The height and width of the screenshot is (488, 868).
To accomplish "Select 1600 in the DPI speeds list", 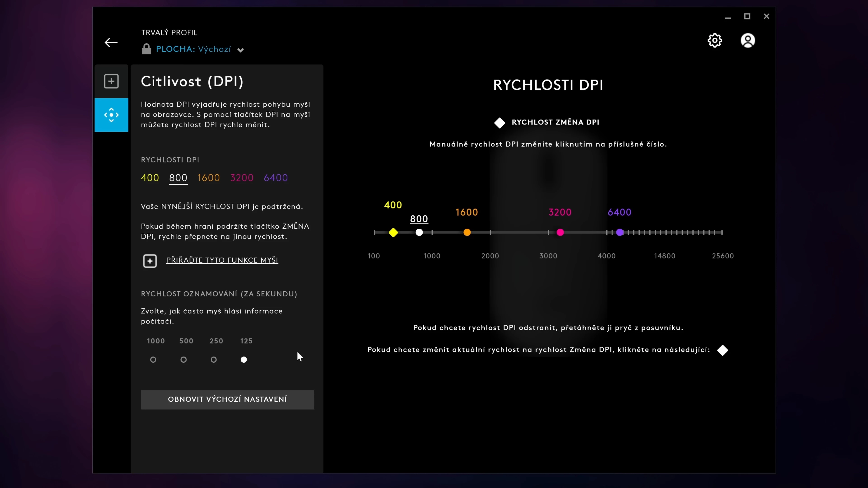I will coord(209,178).
